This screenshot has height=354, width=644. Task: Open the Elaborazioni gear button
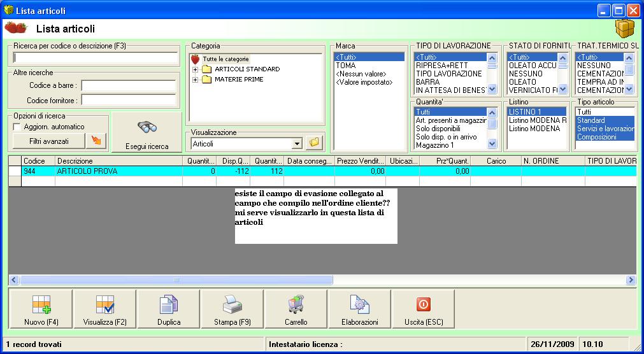pos(360,309)
